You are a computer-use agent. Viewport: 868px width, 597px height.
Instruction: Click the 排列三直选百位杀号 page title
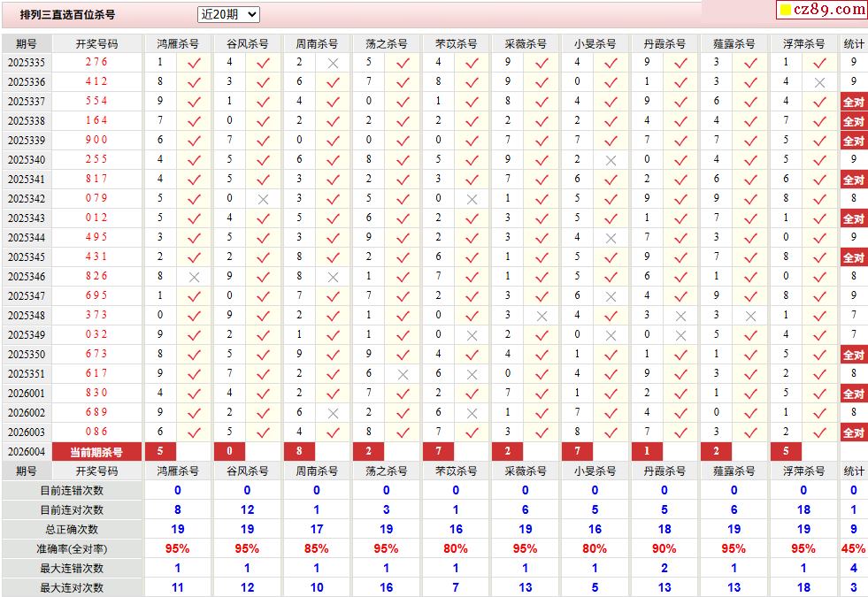point(67,15)
